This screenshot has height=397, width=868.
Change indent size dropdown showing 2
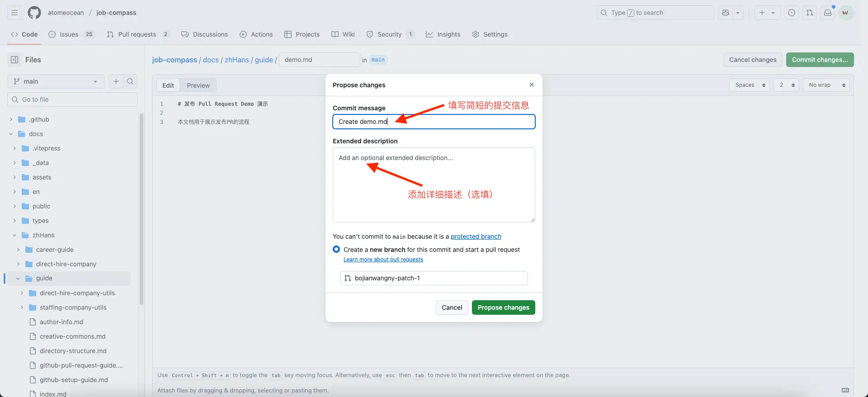click(787, 85)
